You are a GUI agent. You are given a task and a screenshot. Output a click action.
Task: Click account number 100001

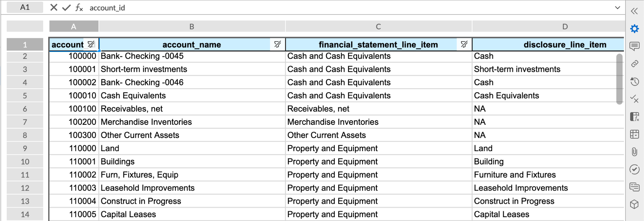[74, 69]
